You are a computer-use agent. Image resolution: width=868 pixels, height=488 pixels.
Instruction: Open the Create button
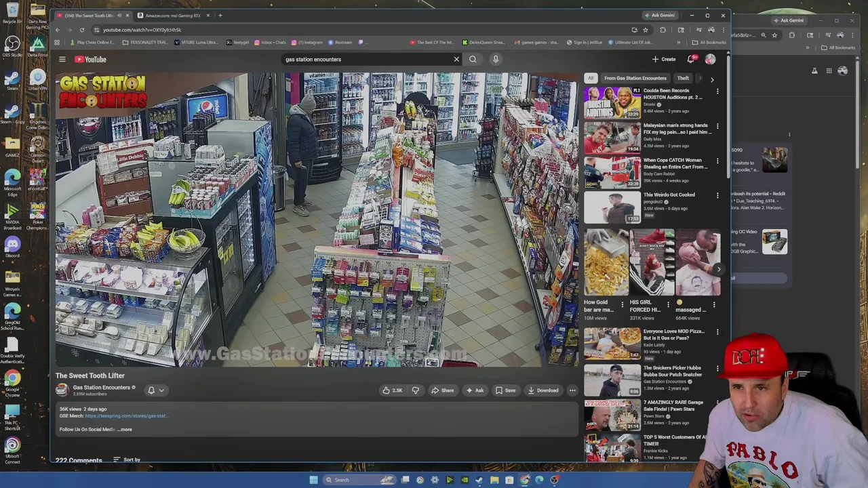[x=664, y=60]
